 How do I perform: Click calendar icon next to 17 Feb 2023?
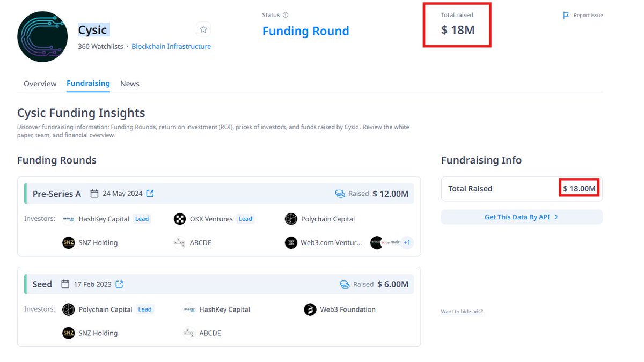click(65, 284)
